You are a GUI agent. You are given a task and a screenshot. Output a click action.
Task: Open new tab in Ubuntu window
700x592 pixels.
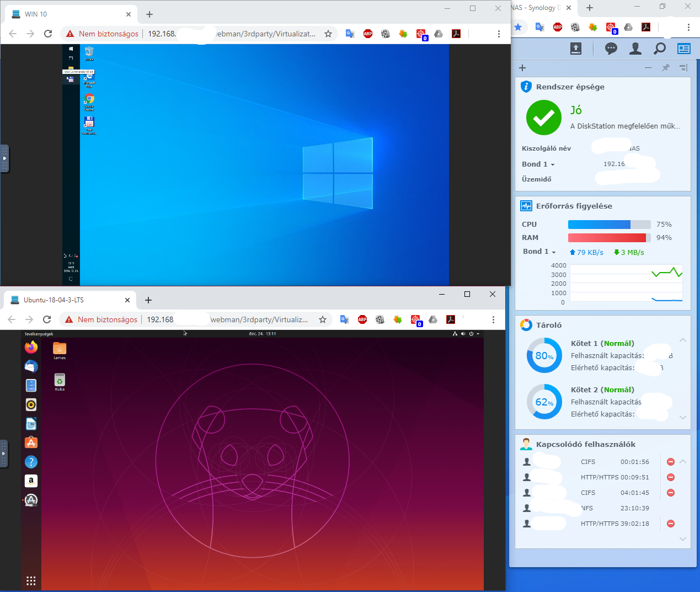pos(148,300)
